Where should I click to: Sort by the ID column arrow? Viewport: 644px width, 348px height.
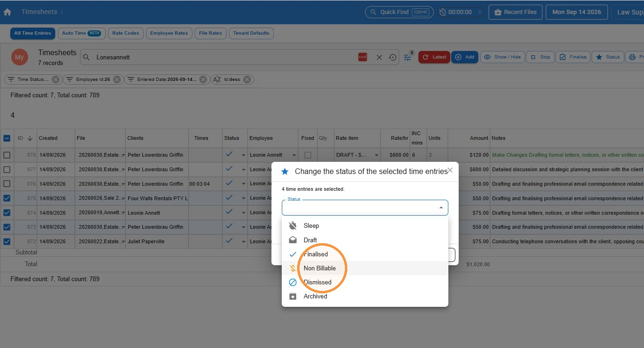point(30,138)
